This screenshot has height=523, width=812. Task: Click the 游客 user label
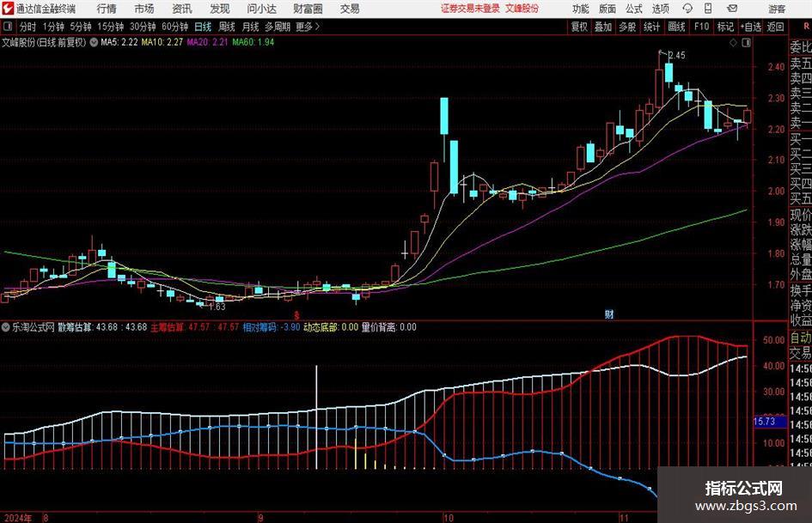[x=777, y=9]
